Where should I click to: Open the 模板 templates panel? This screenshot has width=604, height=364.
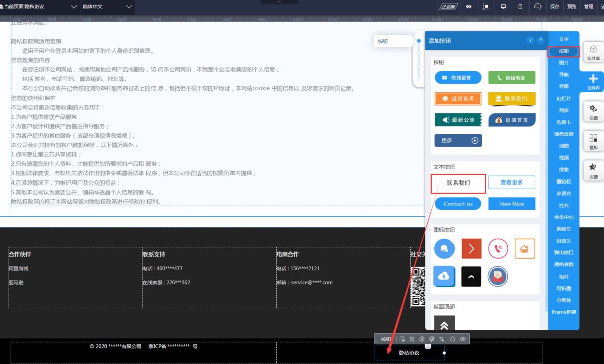click(x=593, y=141)
